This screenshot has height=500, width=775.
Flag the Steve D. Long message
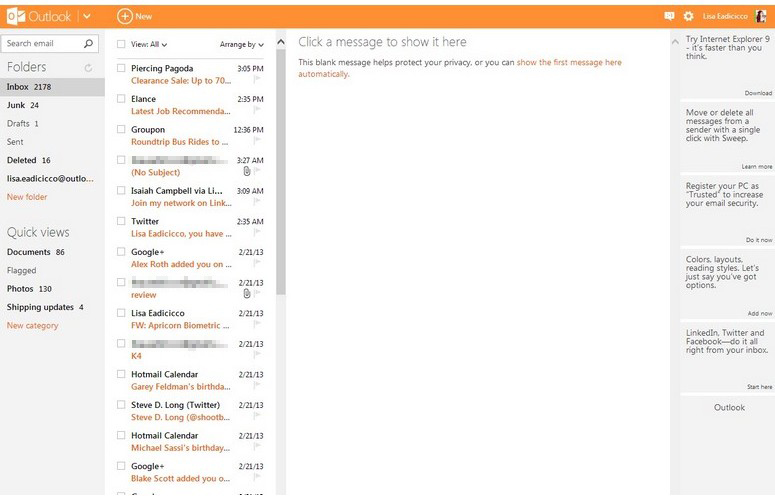click(257, 417)
